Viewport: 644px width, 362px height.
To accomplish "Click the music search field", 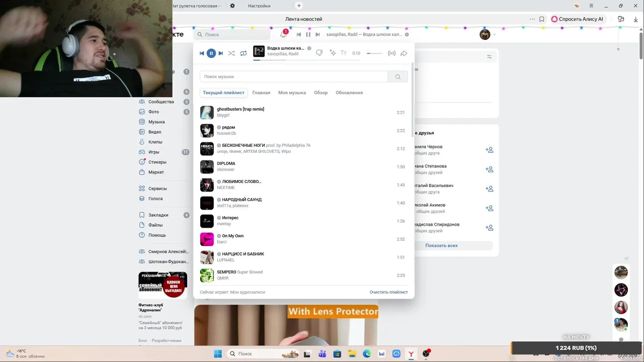I will pos(294,76).
